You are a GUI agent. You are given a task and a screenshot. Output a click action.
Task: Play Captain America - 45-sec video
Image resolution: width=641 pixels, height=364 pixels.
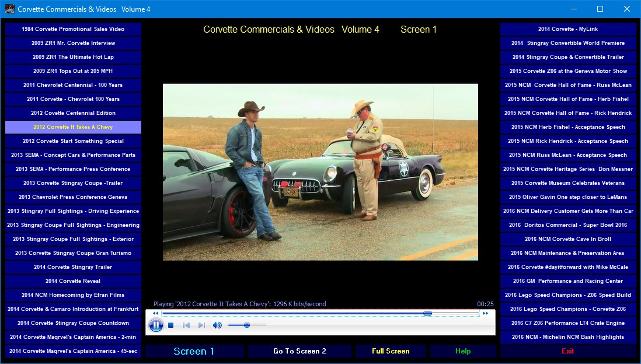[73, 351]
